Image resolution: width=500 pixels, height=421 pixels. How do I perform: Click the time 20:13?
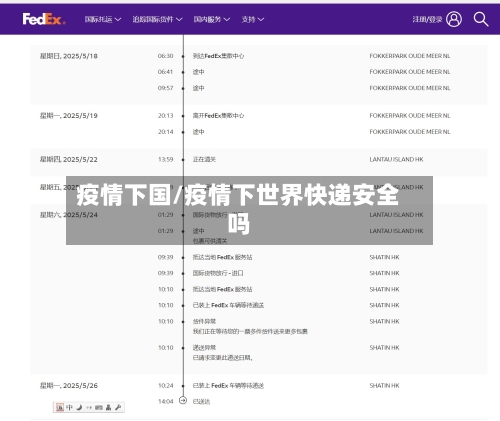click(x=165, y=116)
